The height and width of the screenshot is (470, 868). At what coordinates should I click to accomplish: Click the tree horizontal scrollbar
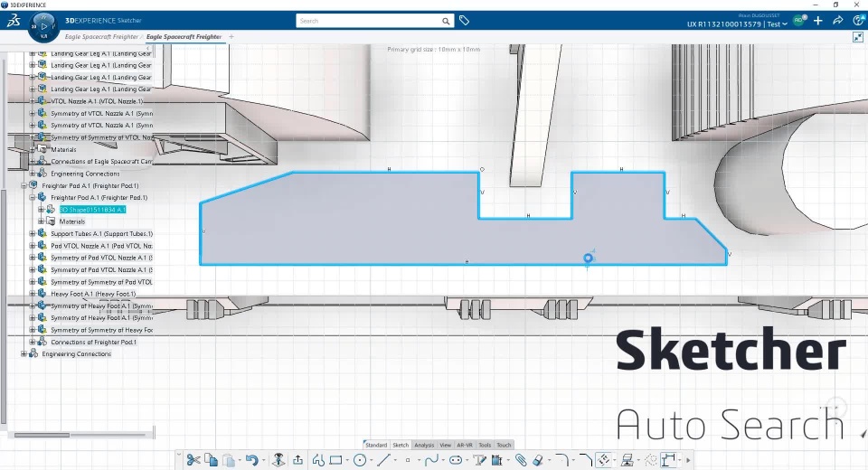(42, 435)
